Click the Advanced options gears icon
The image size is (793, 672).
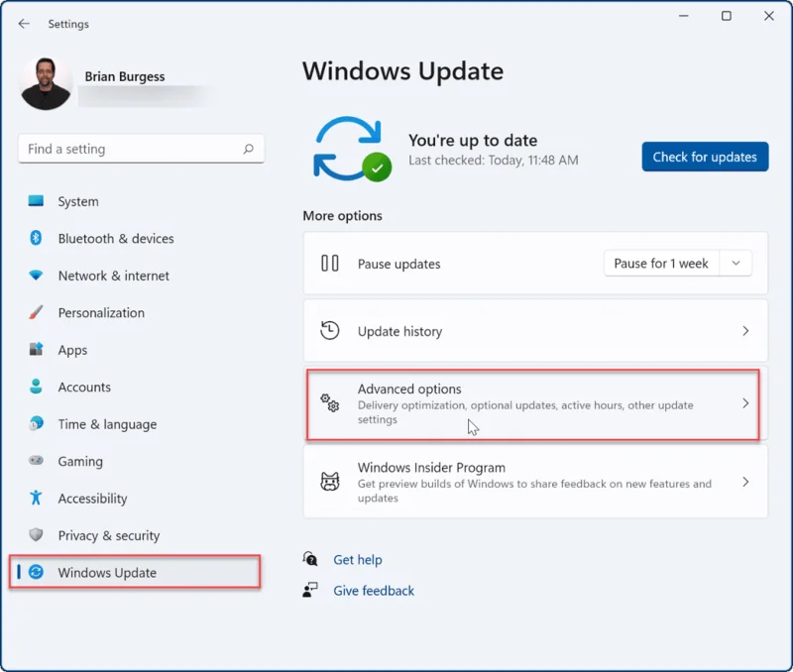(x=330, y=403)
